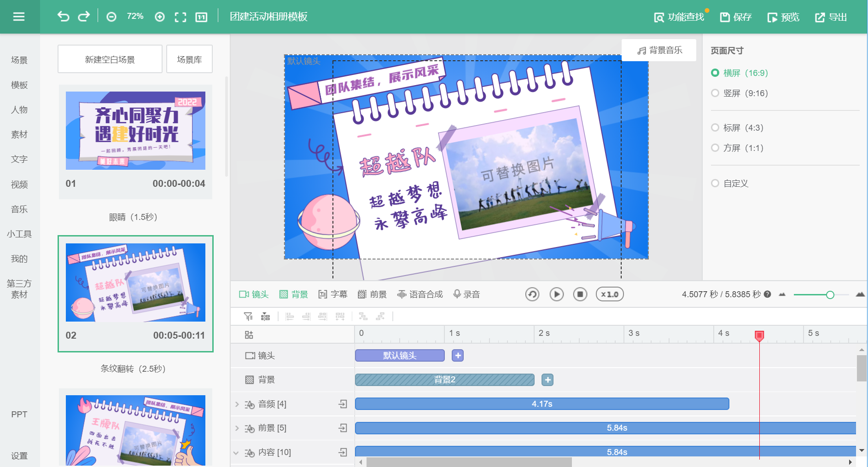
Task: Select landscape 16:9 page size
Action: click(740, 73)
